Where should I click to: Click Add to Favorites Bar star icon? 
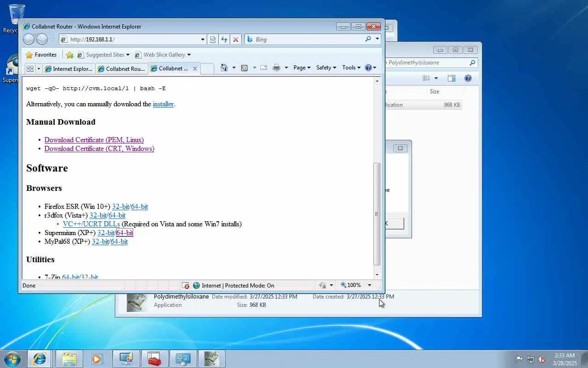pyautogui.click(x=70, y=55)
